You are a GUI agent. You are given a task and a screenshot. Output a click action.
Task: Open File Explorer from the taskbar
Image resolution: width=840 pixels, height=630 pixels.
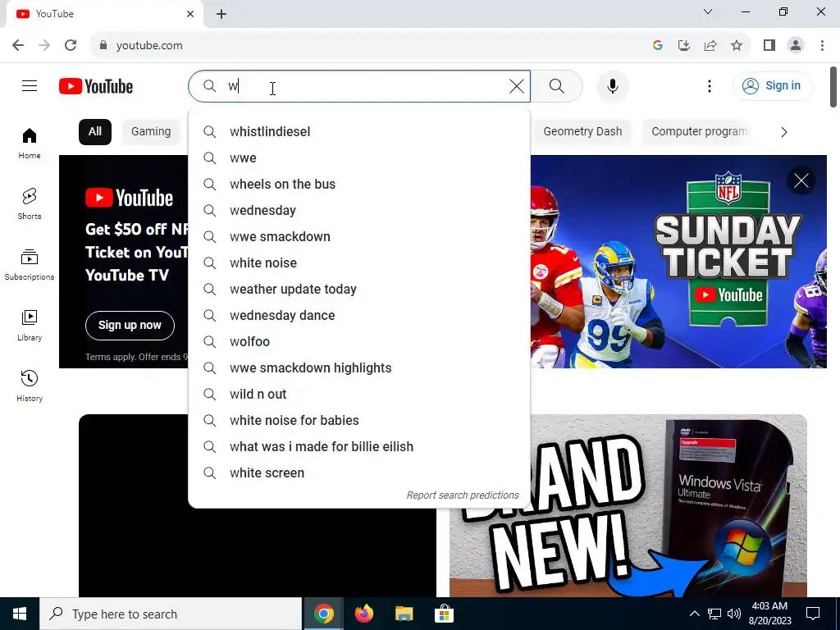point(404,614)
